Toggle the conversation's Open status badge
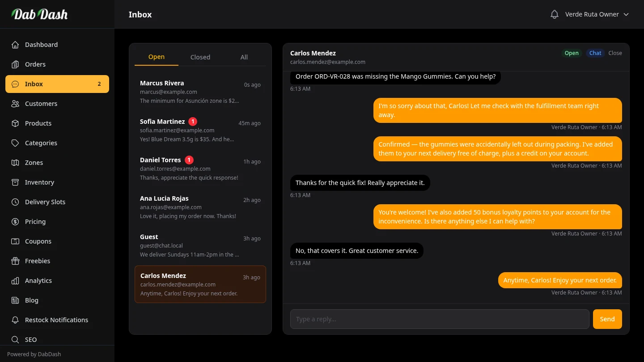 click(x=571, y=53)
